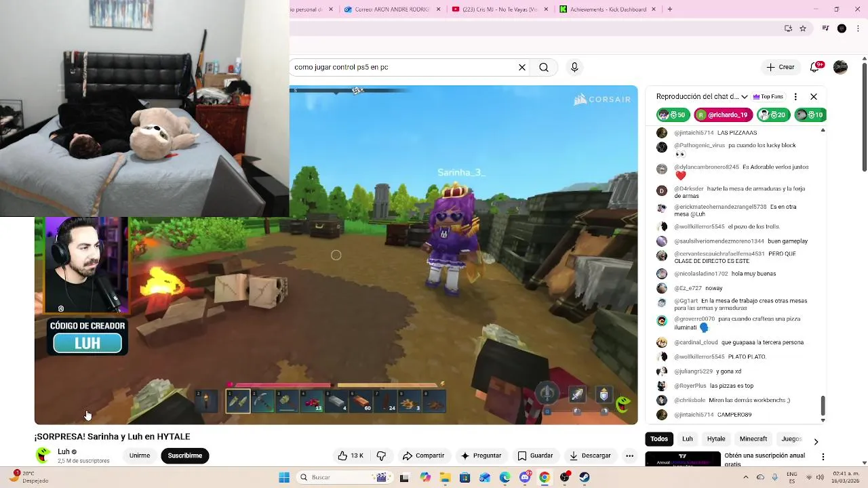Click the Crear button
Image resolution: width=868 pixels, height=488 pixels.
tap(780, 67)
